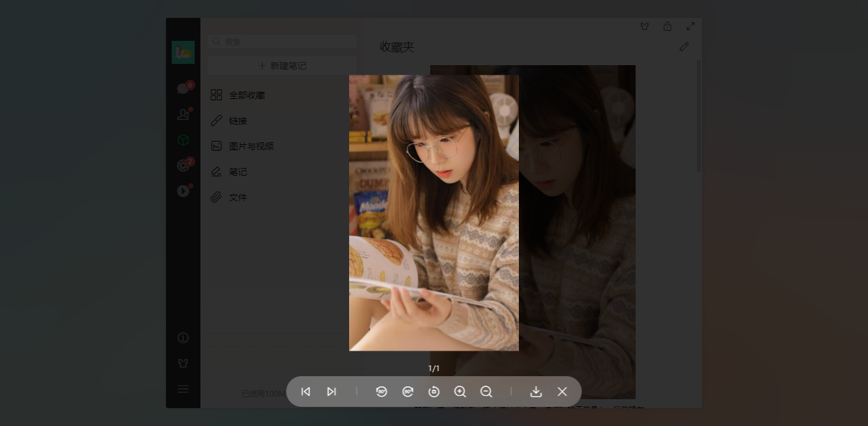Select the 图片与视频 category
Image resolution: width=868 pixels, height=426 pixels.
pos(251,146)
